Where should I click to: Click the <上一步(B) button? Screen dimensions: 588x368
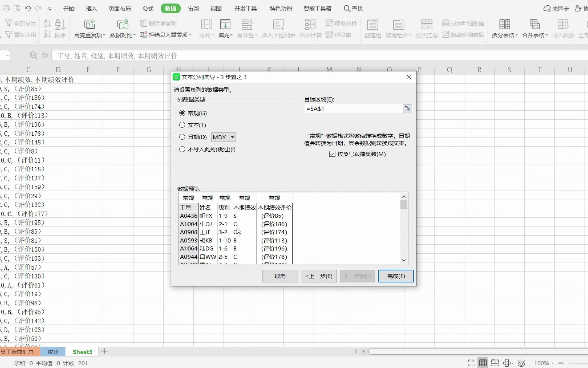coord(319,276)
